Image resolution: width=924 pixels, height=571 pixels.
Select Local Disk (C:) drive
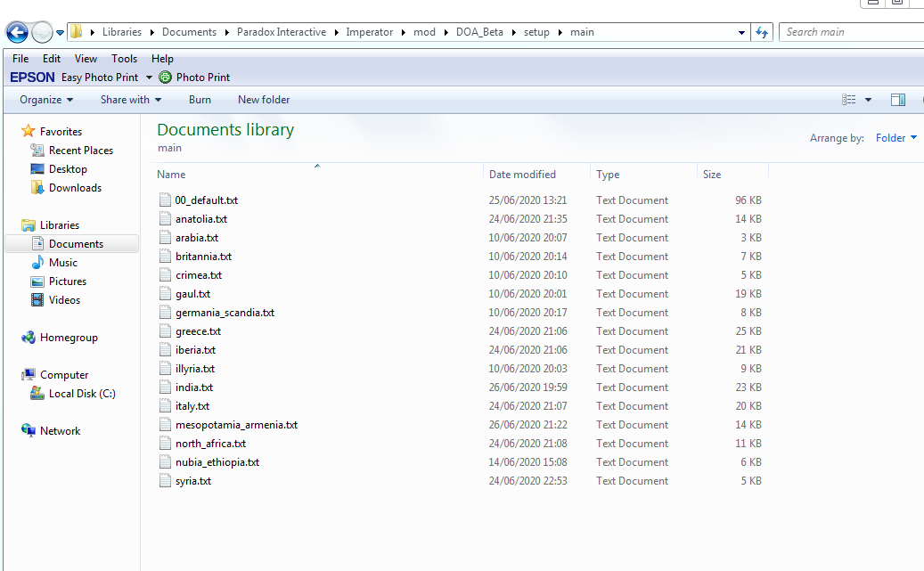pyautogui.click(x=81, y=394)
